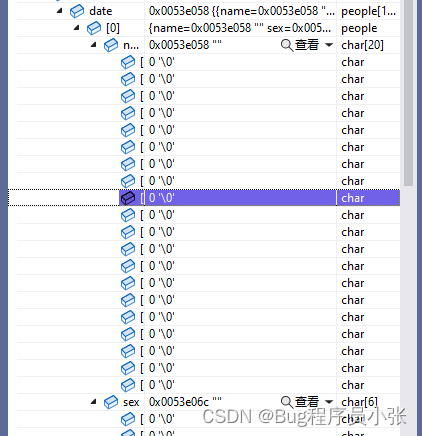Click magnifier icon in the n... row
Image resolution: width=422 pixels, height=436 pixels.
tap(287, 45)
